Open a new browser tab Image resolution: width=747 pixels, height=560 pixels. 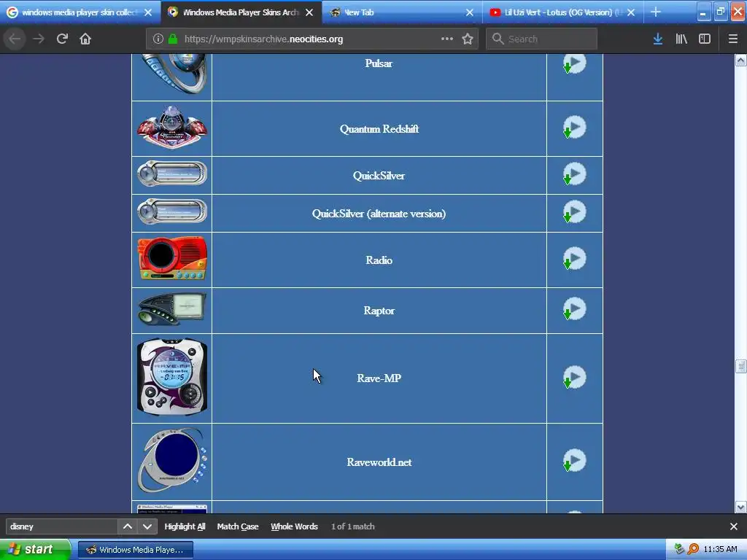tap(656, 12)
